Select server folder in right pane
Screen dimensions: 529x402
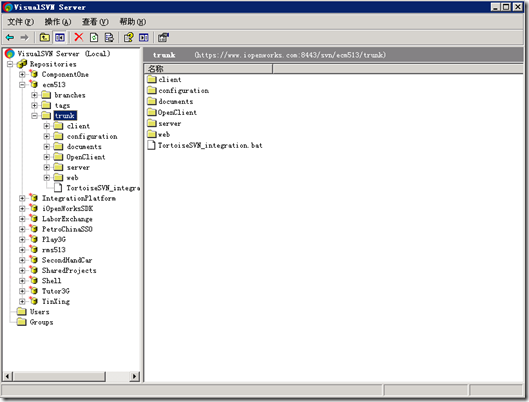(x=170, y=123)
